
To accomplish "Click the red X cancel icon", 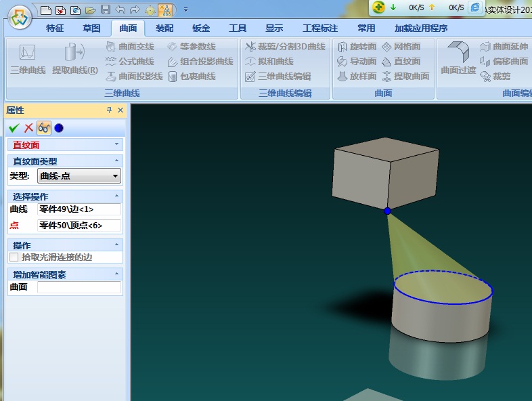I will 28,127.
